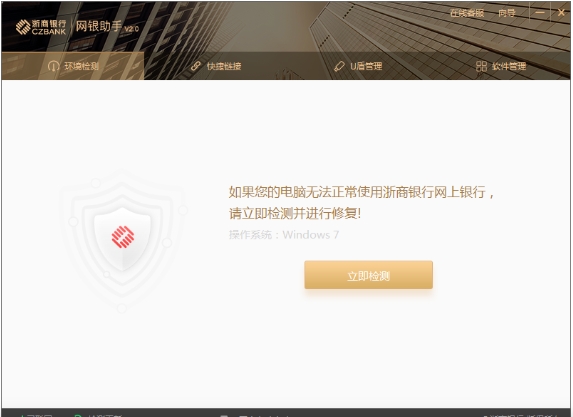Click the chain-link icon beside 快捷链接
Image resolution: width=573 pixels, height=417 pixels.
pos(196,66)
